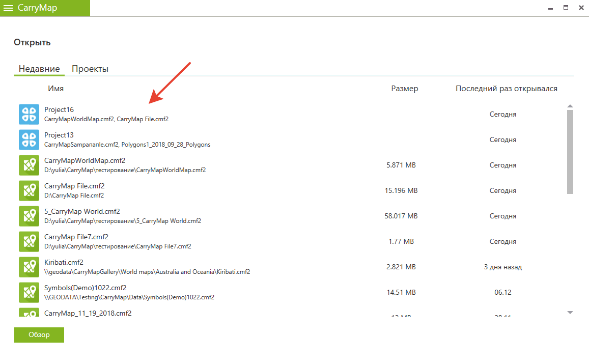Screen dimensions: 589x364
Task: Click the Kiribati.cmf2 map icon
Action: click(29, 267)
